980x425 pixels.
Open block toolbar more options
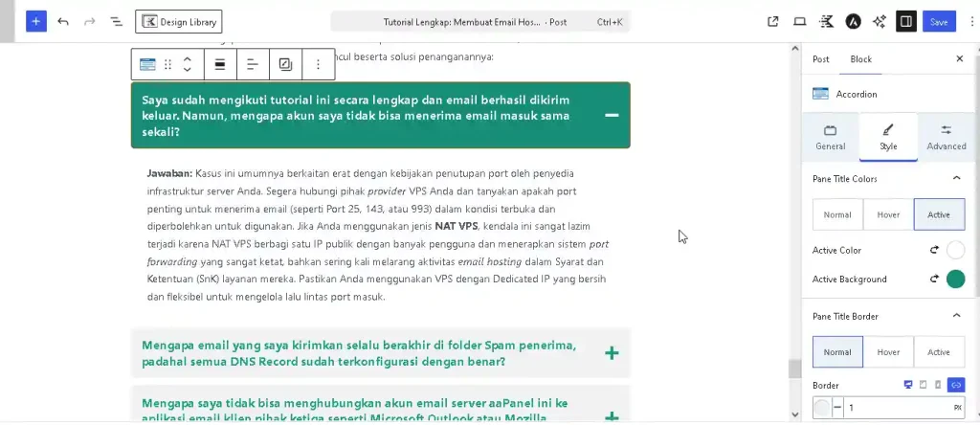[318, 64]
